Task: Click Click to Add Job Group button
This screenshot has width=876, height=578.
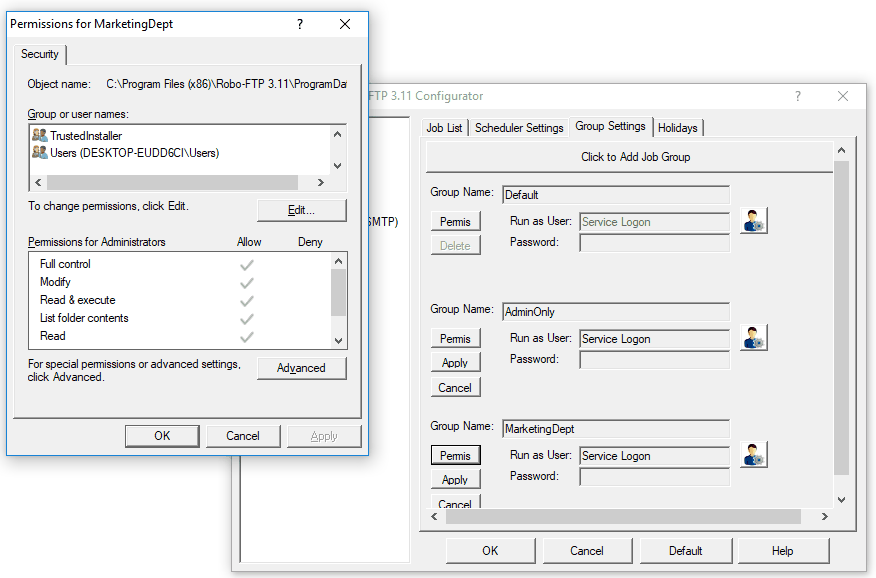Action: (x=630, y=157)
